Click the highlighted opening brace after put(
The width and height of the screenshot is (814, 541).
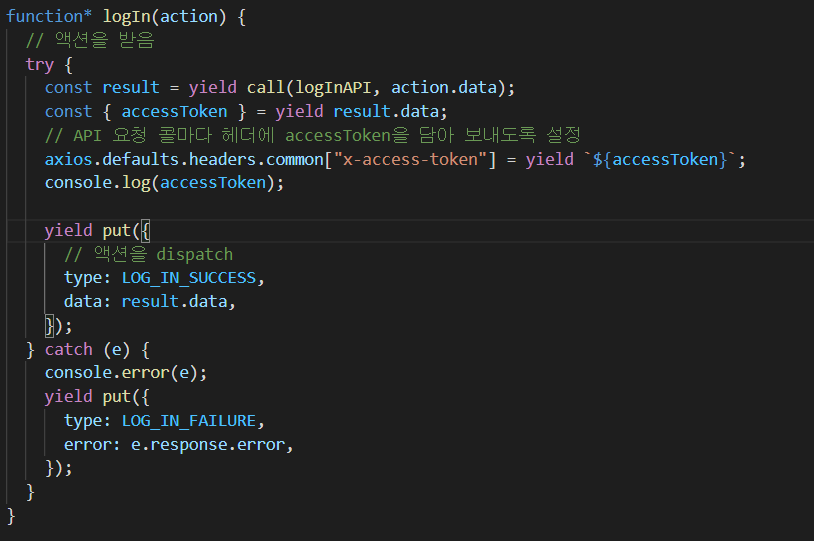point(145,231)
